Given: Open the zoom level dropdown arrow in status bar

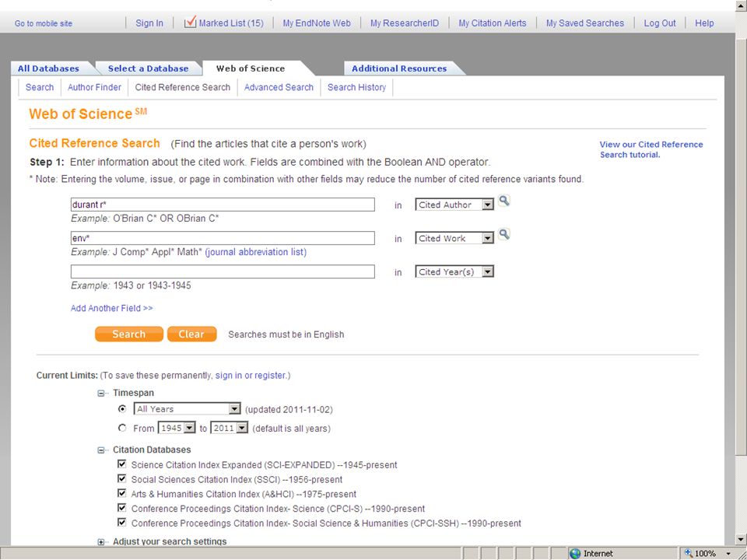Looking at the screenshot, I should (x=729, y=554).
